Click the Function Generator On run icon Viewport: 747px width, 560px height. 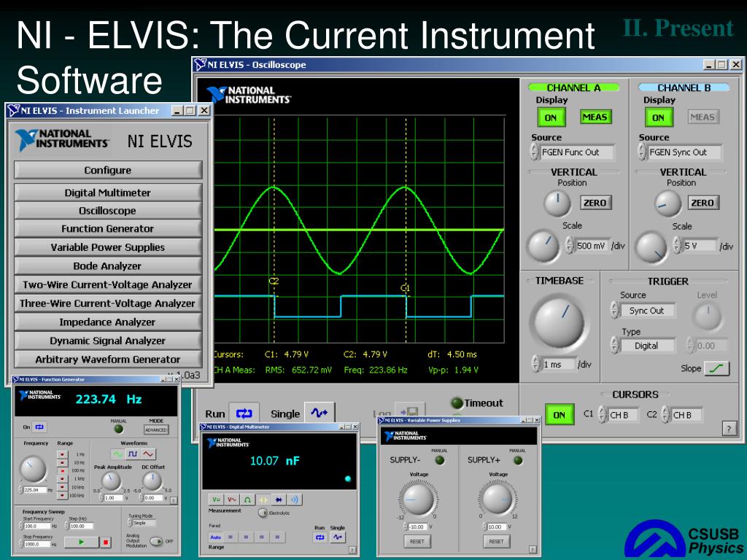point(39,427)
